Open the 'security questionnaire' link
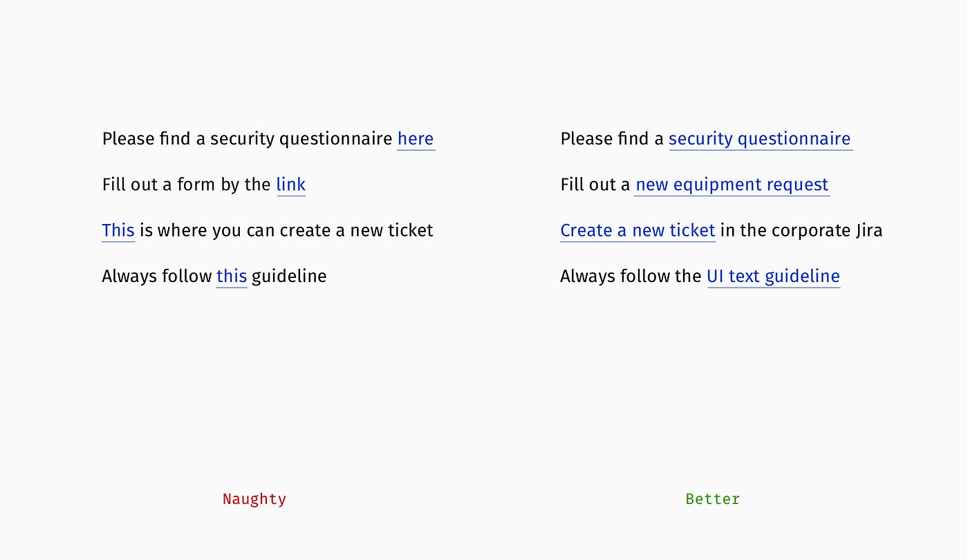This screenshot has width=968, height=560. click(x=760, y=139)
